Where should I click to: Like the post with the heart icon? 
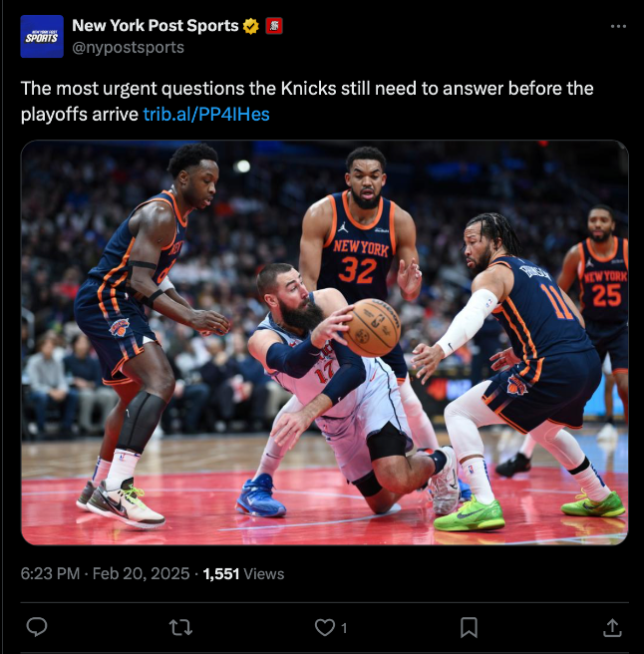(x=325, y=627)
